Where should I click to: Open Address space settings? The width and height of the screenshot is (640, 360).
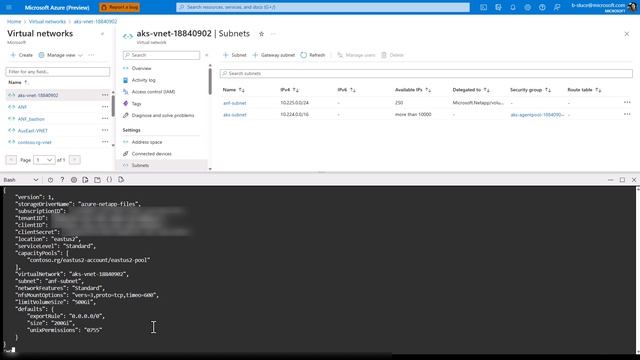click(x=147, y=142)
